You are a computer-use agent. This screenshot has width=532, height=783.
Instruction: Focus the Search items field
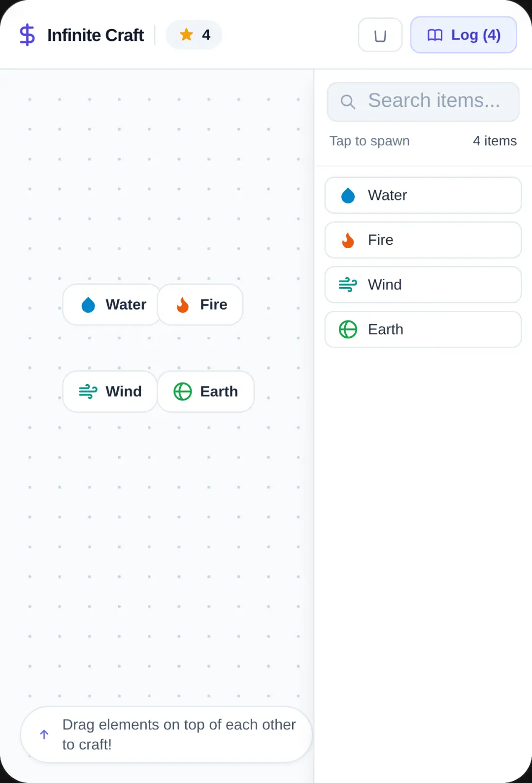[423, 101]
